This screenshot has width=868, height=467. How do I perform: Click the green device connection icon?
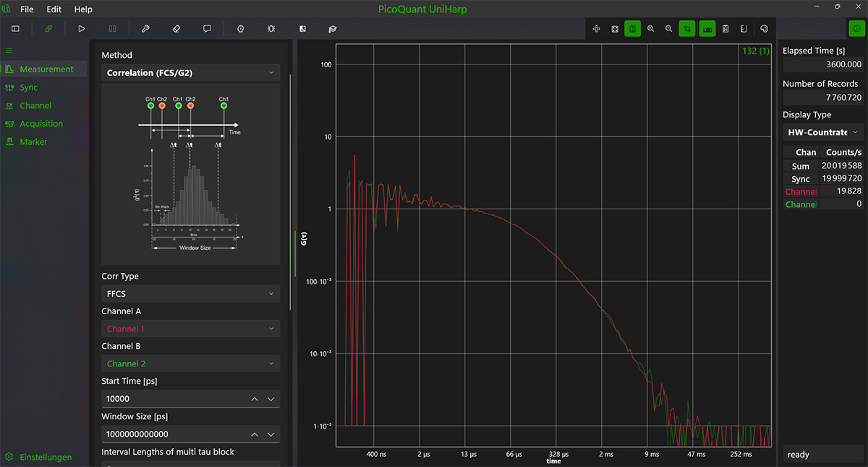click(x=48, y=28)
